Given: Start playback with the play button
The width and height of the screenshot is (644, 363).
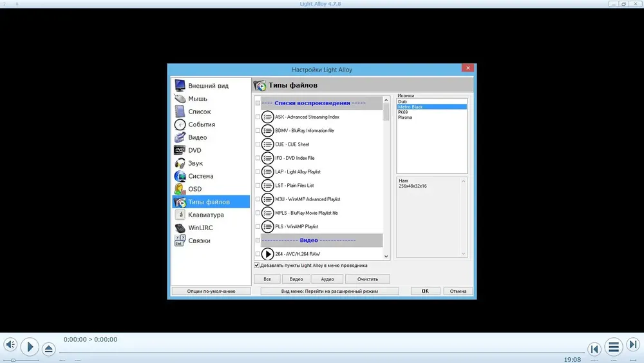Looking at the screenshot, I should (30, 347).
